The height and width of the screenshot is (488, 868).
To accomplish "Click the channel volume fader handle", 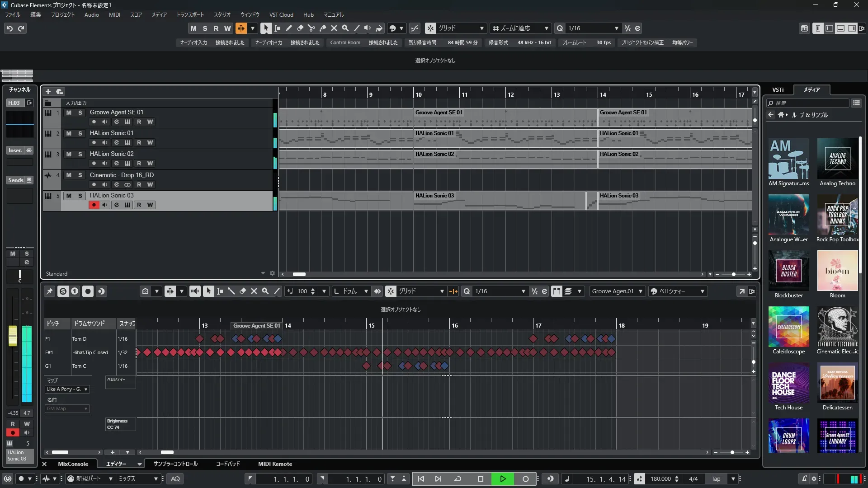I will pos(13,336).
